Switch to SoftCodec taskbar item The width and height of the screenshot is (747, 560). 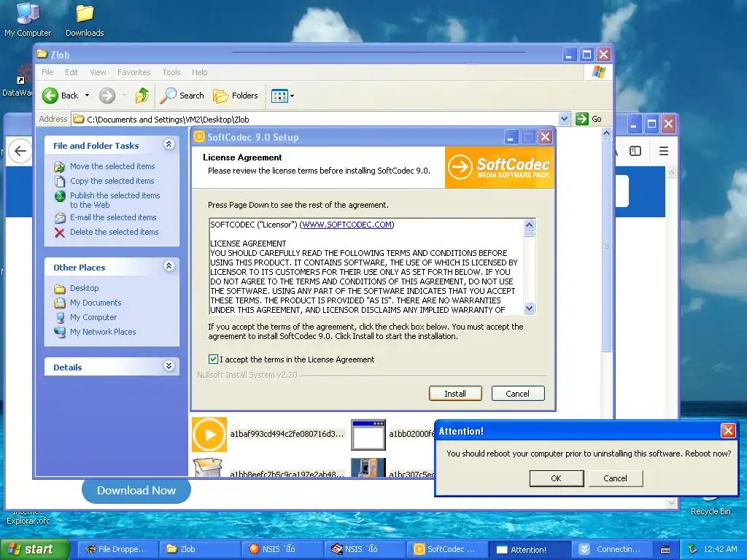(448, 550)
